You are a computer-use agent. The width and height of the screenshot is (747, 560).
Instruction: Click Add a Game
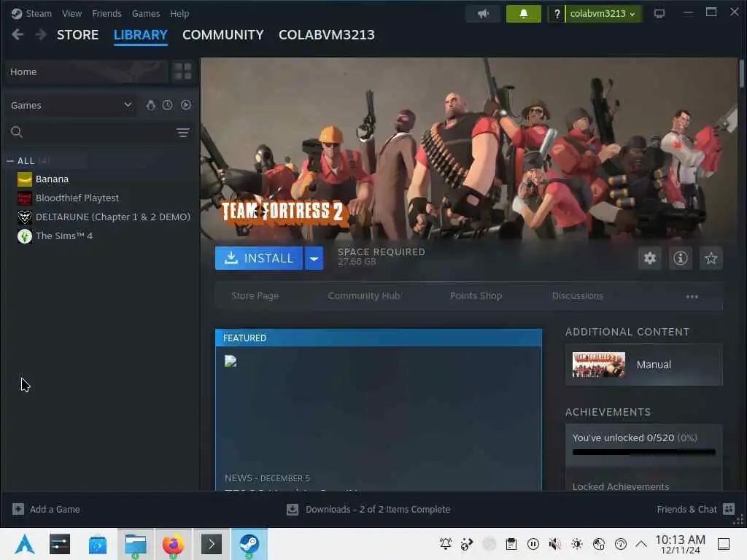[46, 509]
